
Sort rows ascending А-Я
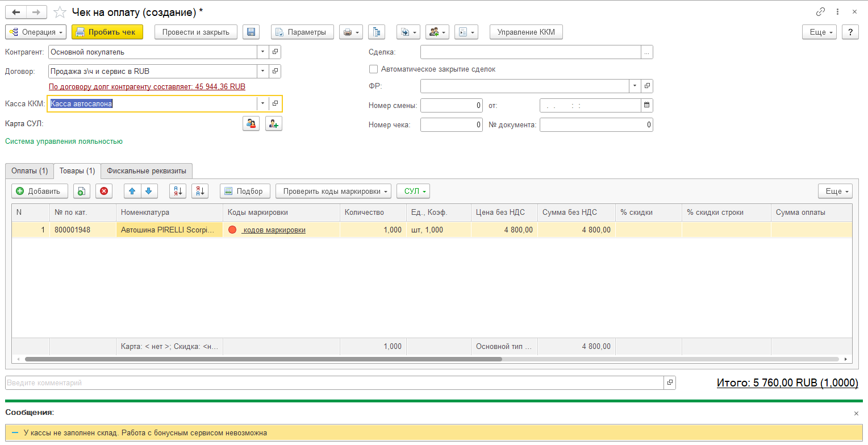[178, 192]
